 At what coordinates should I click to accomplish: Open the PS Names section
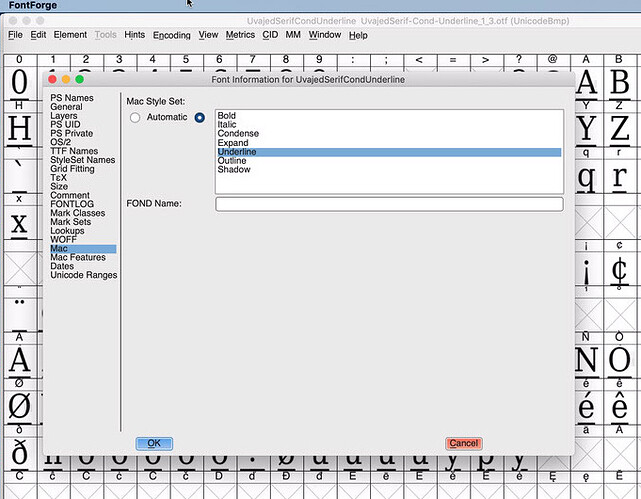71,98
